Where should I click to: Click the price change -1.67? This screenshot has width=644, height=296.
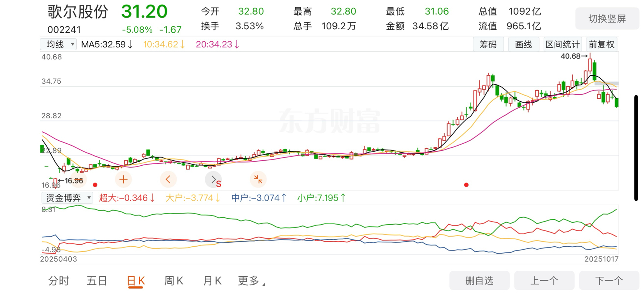click(x=170, y=30)
